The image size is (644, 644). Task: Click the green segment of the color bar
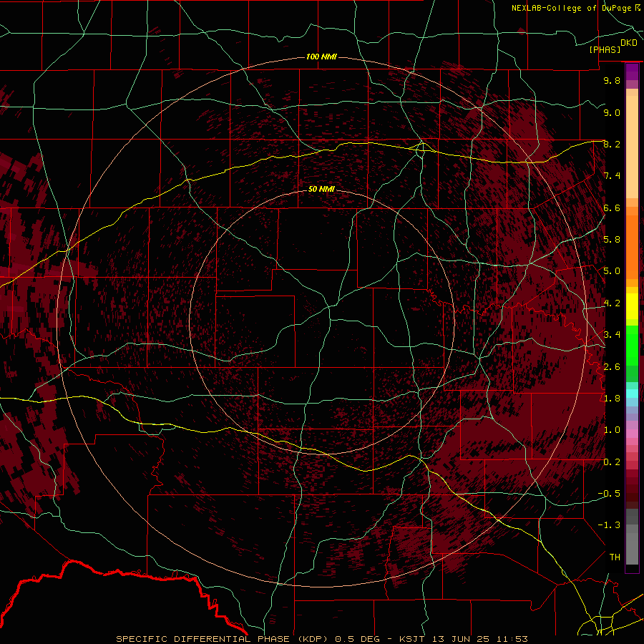click(x=632, y=346)
